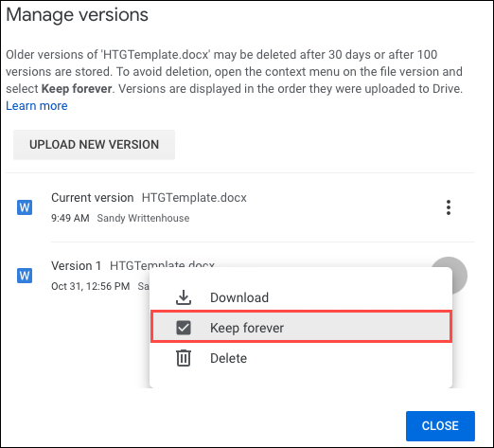This screenshot has height=448, width=494.
Task: Click the UPLOAD NEW VERSION button
Action: click(94, 145)
